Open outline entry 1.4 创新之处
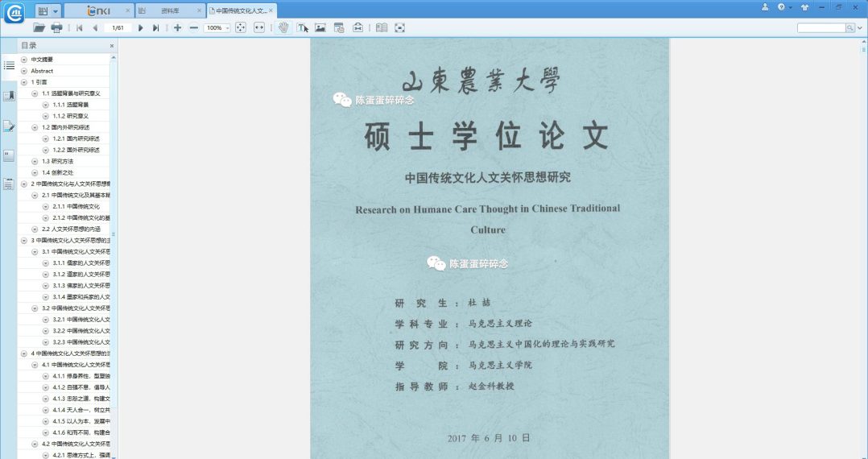The image size is (868, 459). [58, 173]
